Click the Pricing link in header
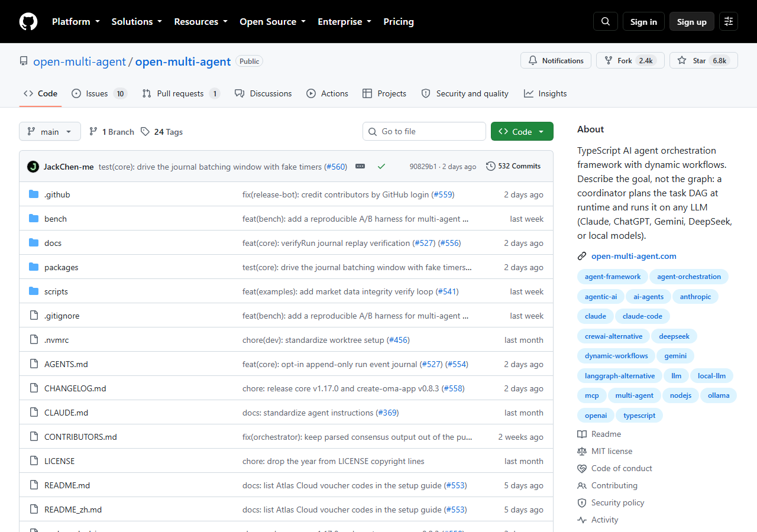The image size is (757, 532). pyautogui.click(x=399, y=21)
